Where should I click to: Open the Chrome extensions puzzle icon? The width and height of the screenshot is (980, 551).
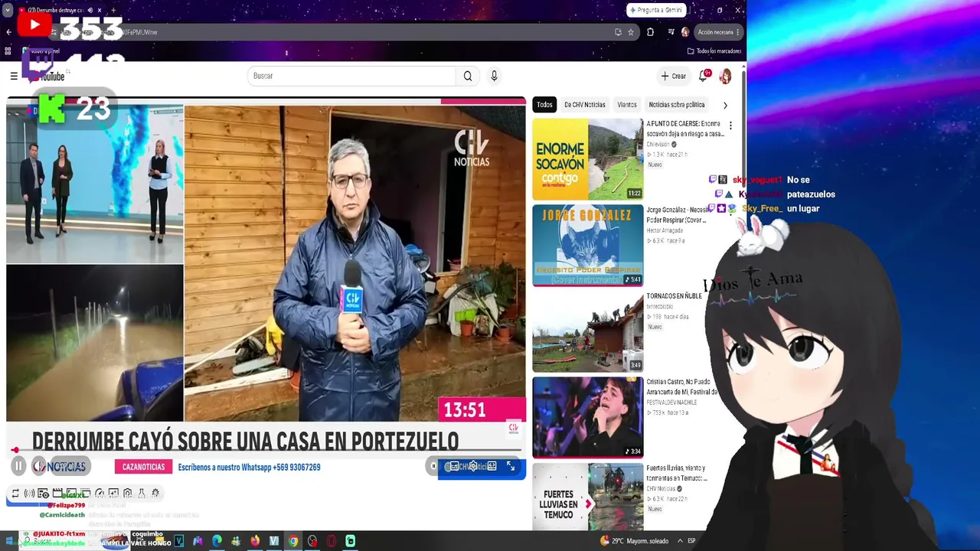tap(651, 32)
